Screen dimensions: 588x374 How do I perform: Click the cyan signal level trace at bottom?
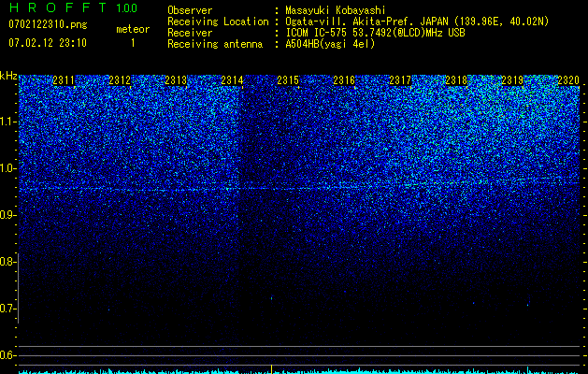299,371
